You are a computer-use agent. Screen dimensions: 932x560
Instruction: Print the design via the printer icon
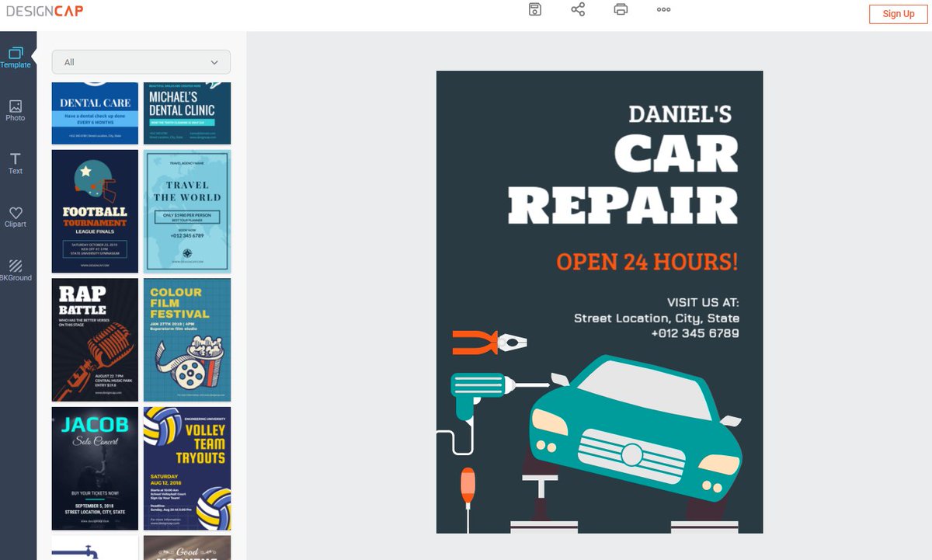click(621, 9)
